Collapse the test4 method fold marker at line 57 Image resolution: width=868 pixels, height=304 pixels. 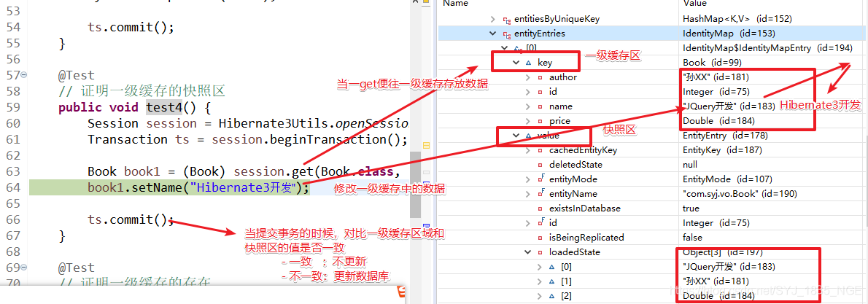coord(24,75)
